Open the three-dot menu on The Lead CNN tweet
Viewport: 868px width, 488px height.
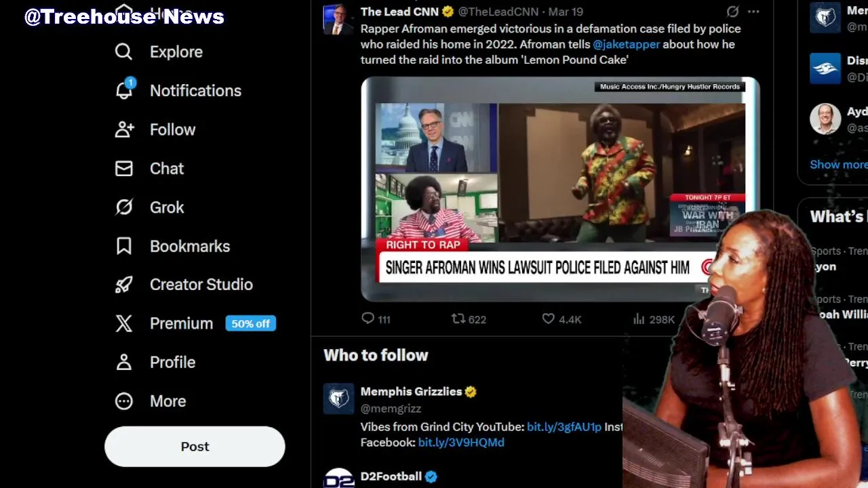(x=753, y=12)
